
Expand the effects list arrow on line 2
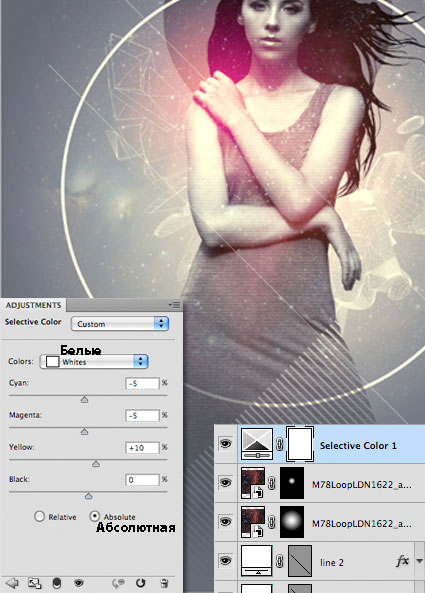[x=420, y=561]
